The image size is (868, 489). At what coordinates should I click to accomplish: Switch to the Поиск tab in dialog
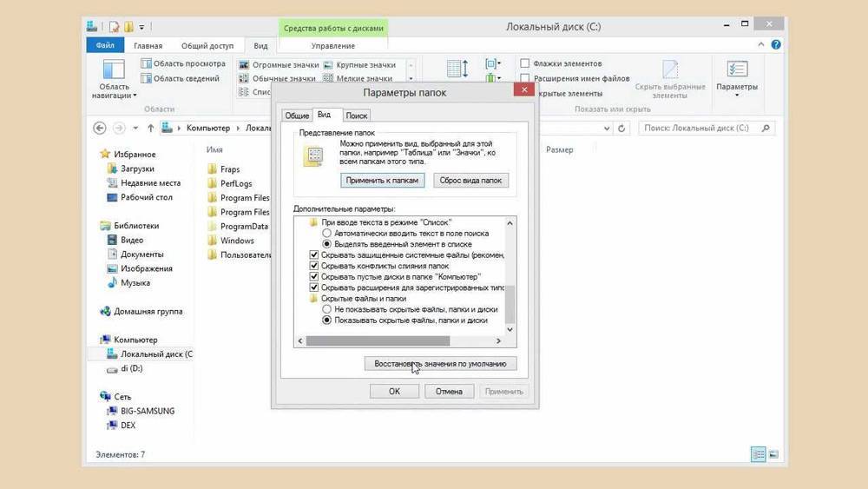pyautogui.click(x=356, y=115)
